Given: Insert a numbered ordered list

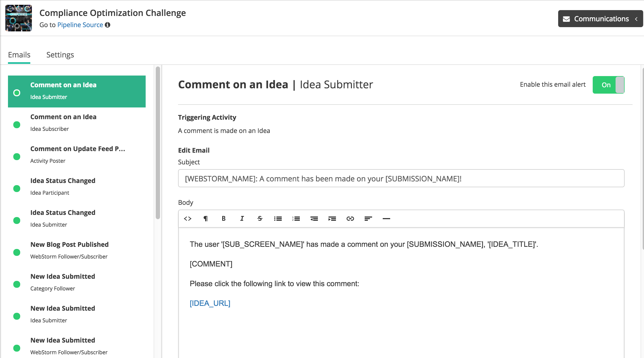Looking at the screenshot, I should coord(296,218).
